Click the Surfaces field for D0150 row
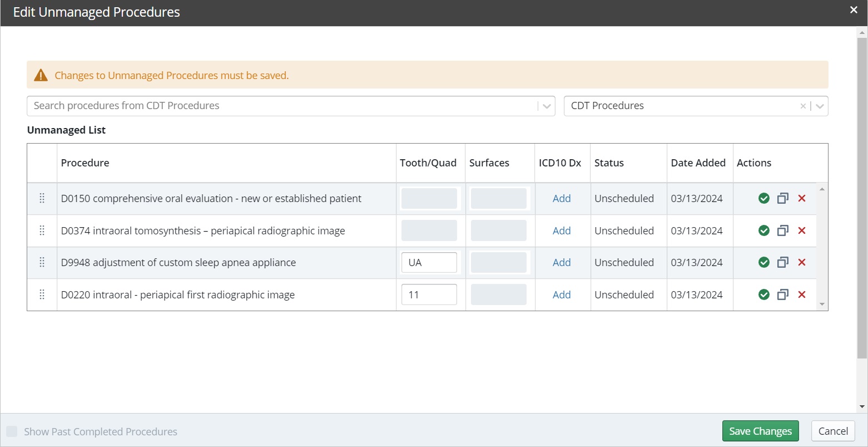The image size is (868, 447). (499, 198)
